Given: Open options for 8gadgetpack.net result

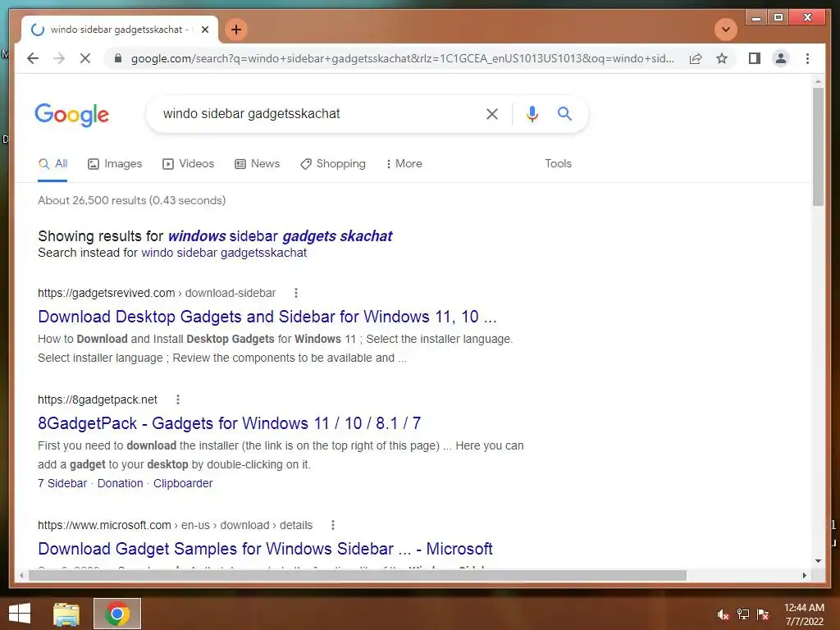Looking at the screenshot, I should coord(178,399).
